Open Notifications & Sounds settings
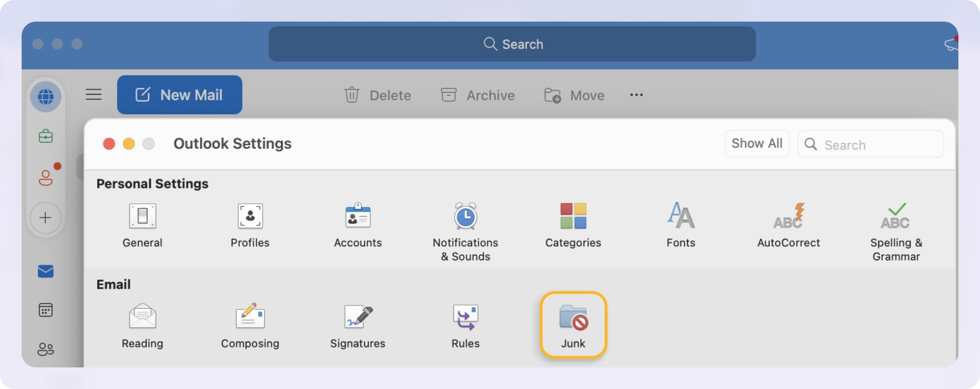 point(465,224)
